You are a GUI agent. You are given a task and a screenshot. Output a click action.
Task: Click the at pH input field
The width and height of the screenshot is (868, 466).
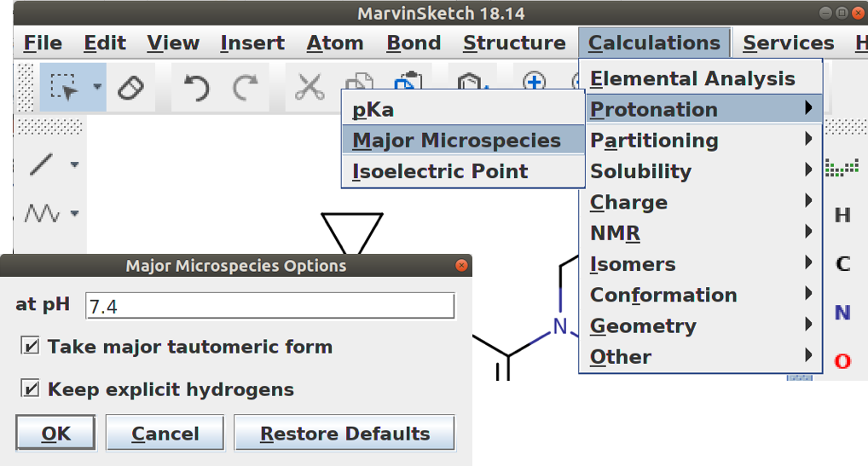tap(270, 306)
